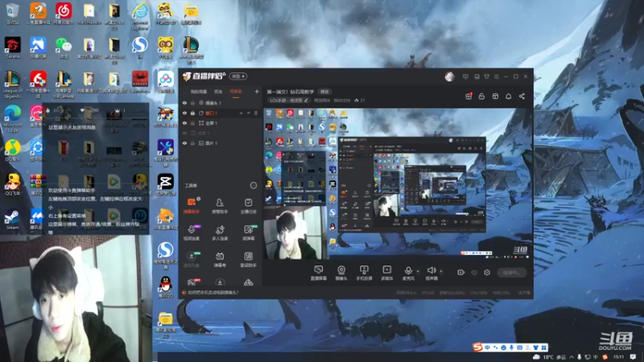Toggle the lock on the 窗口 1 source
Image resolution: width=644 pixels, height=362 pixels.
(192, 113)
